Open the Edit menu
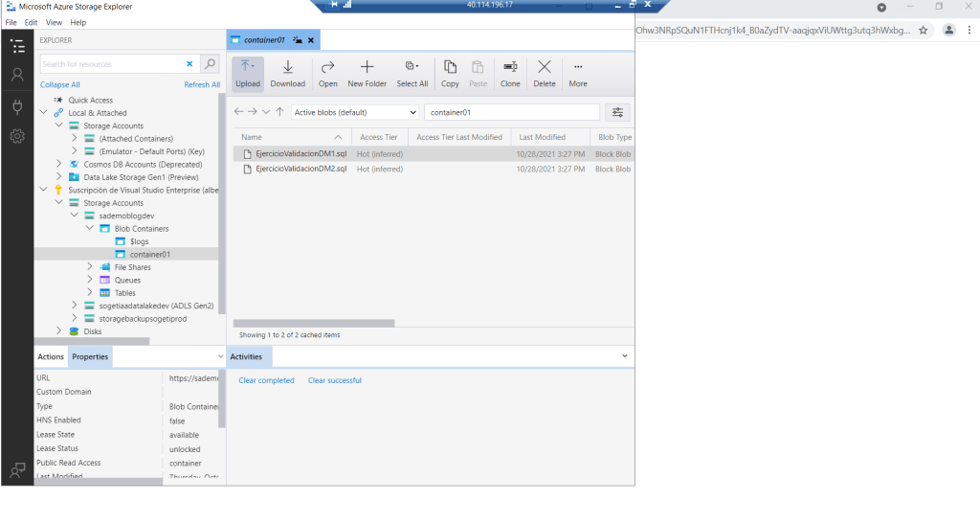The height and width of the screenshot is (523, 980). 32,22
